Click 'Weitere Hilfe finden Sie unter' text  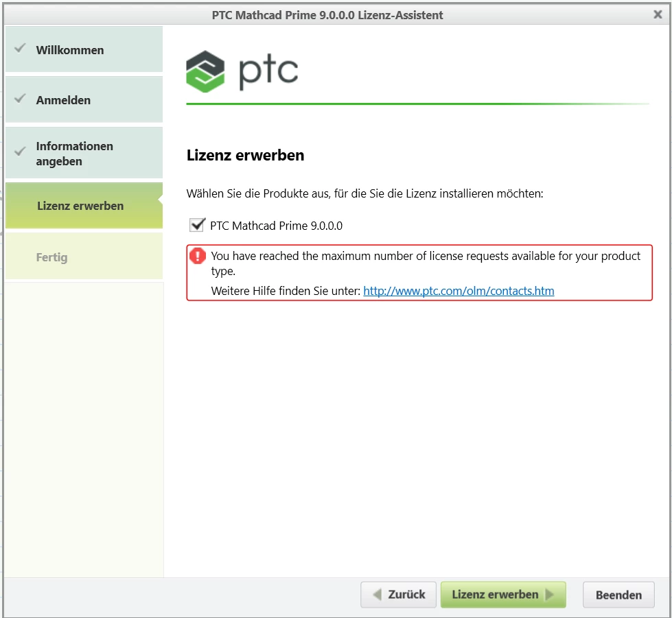tap(286, 291)
